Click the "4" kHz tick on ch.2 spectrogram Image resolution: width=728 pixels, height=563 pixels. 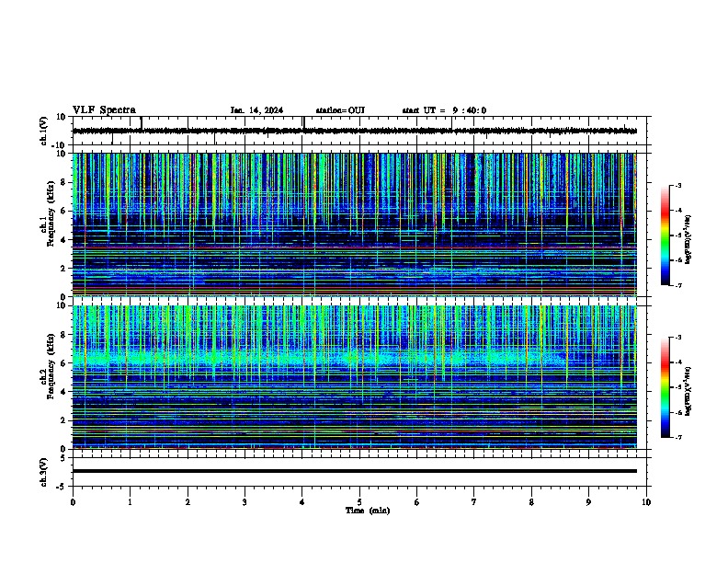[63, 392]
